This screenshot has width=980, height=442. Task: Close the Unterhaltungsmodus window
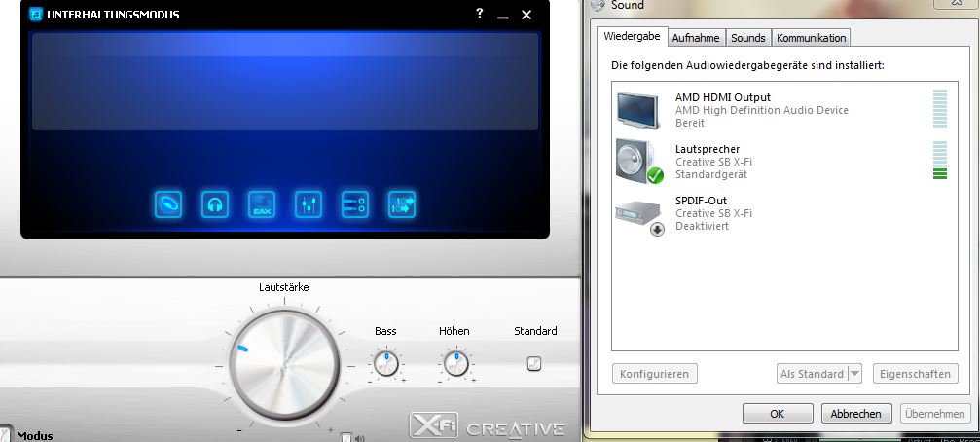(526, 15)
